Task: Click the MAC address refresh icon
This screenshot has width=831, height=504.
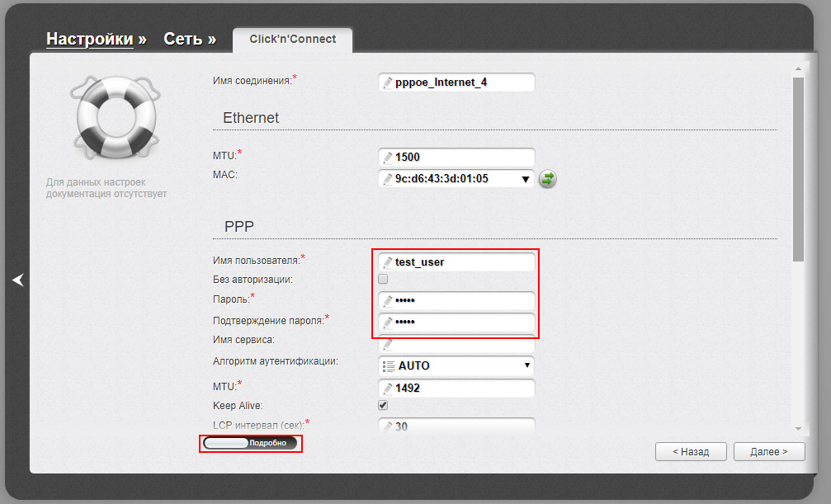Action: coord(547,179)
